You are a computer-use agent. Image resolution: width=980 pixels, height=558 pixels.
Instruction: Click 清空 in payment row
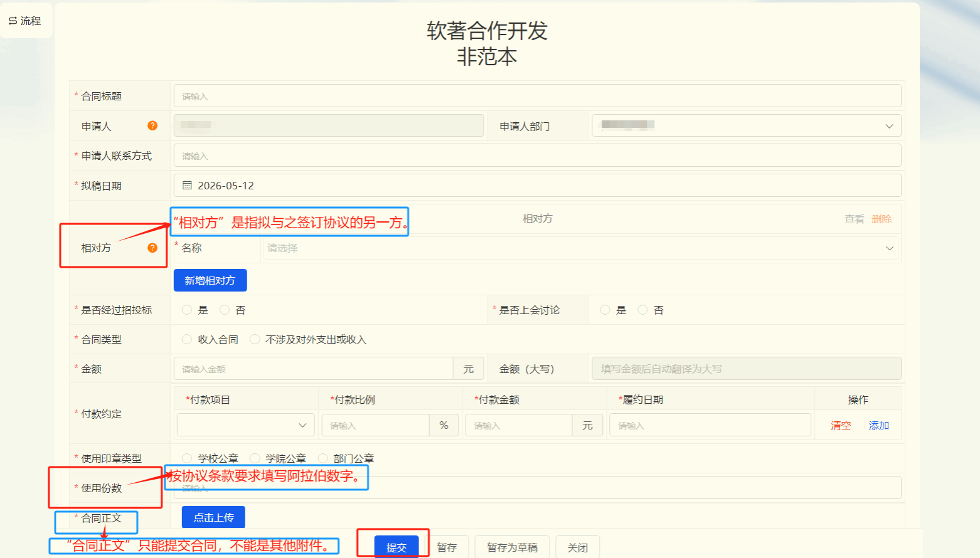pos(841,425)
